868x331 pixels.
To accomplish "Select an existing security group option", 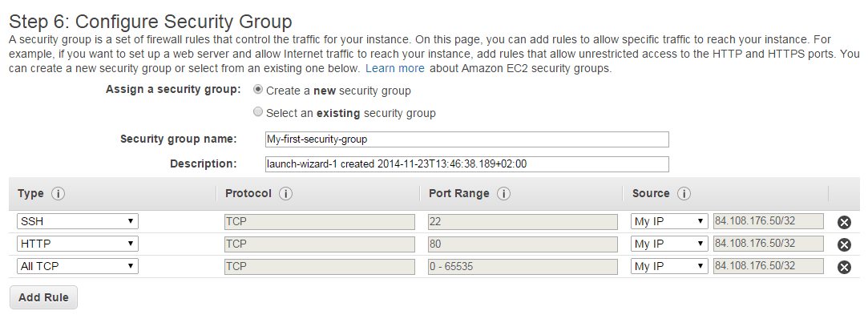I will pyautogui.click(x=258, y=112).
